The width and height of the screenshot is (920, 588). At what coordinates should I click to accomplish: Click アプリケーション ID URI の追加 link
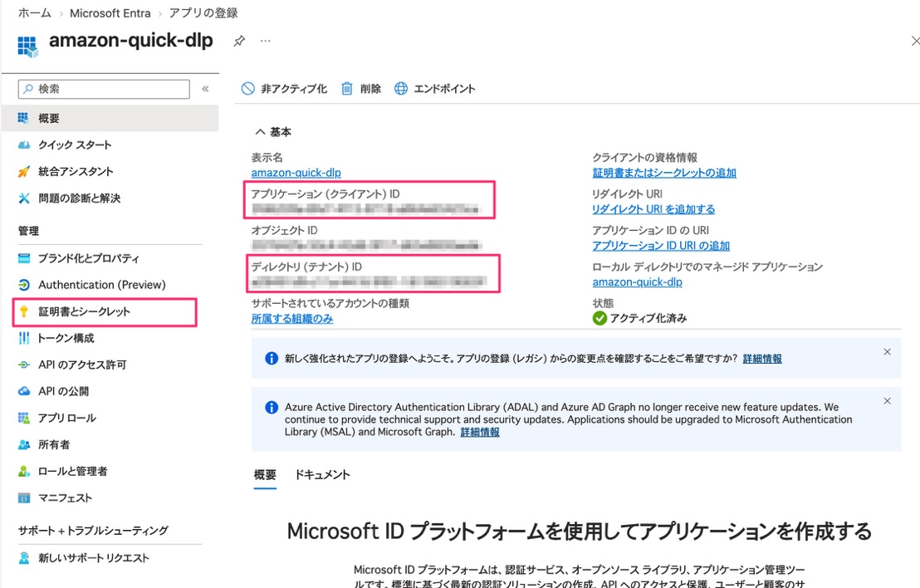[x=661, y=245]
